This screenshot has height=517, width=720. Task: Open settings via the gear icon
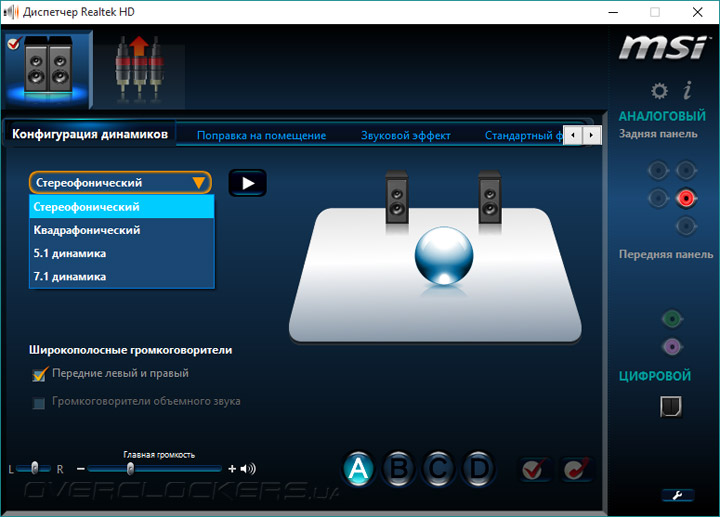pyautogui.click(x=659, y=91)
